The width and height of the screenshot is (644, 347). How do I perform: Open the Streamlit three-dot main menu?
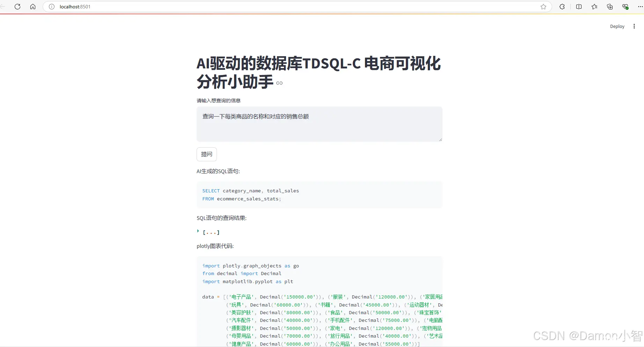pos(634,27)
